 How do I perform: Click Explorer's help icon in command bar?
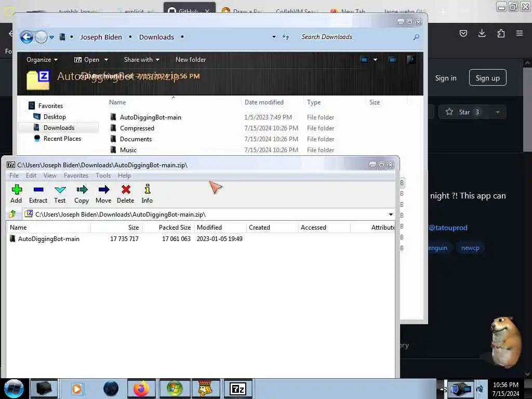pyautogui.click(x=410, y=60)
